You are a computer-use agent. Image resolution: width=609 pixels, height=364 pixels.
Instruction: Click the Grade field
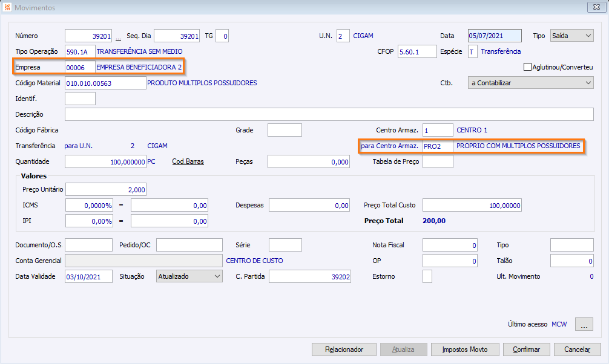point(285,130)
